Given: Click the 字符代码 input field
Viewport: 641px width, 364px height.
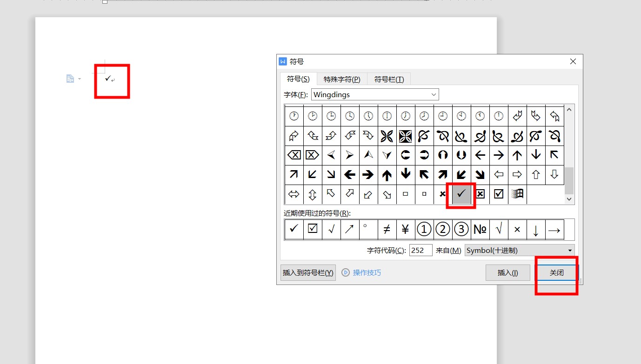Looking at the screenshot, I should pyautogui.click(x=421, y=251).
